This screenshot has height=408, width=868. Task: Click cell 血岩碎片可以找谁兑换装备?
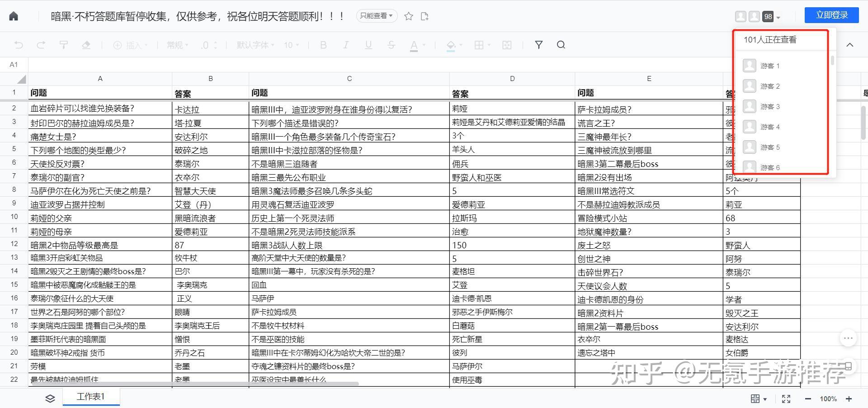(x=100, y=109)
